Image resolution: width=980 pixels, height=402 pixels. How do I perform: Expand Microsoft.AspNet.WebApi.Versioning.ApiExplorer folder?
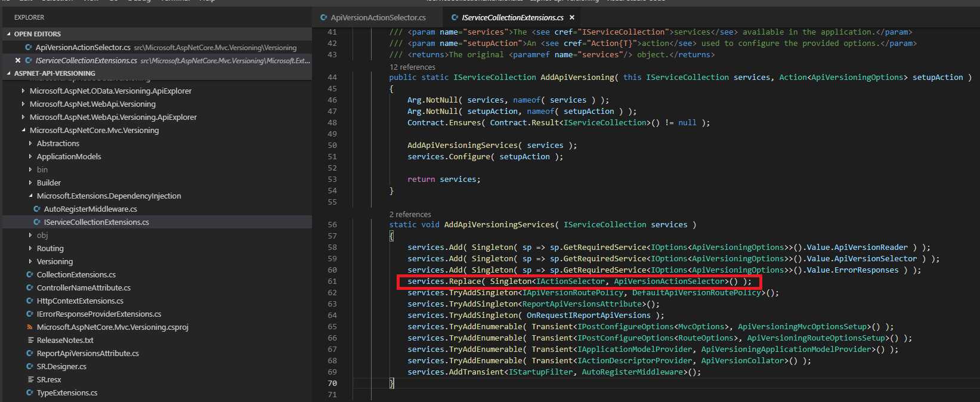pos(23,117)
